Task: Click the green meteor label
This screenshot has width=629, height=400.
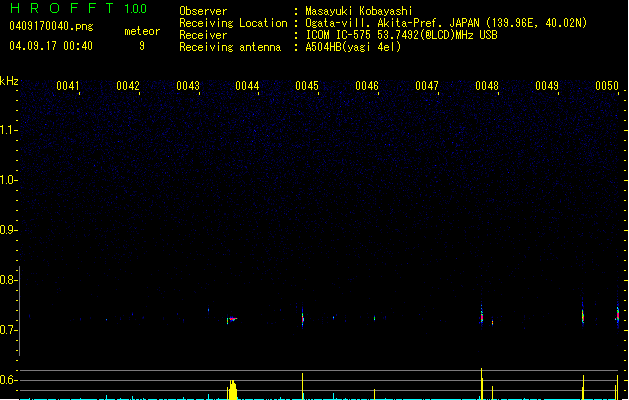Action: point(142,31)
